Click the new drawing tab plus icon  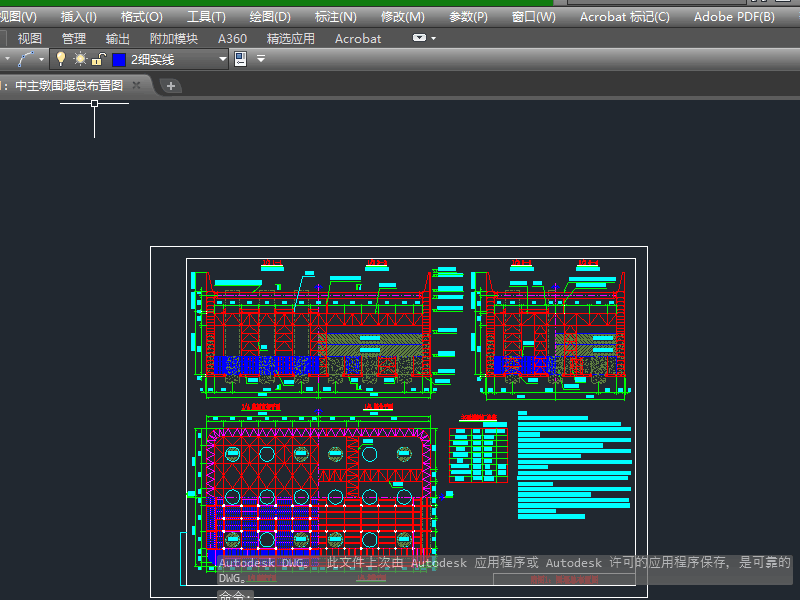pos(171,86)
